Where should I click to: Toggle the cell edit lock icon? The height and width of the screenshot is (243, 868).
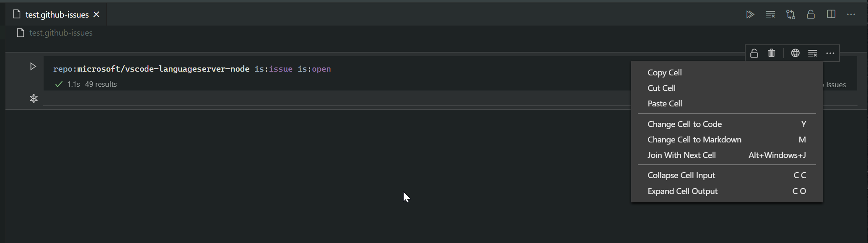[754, 53]
